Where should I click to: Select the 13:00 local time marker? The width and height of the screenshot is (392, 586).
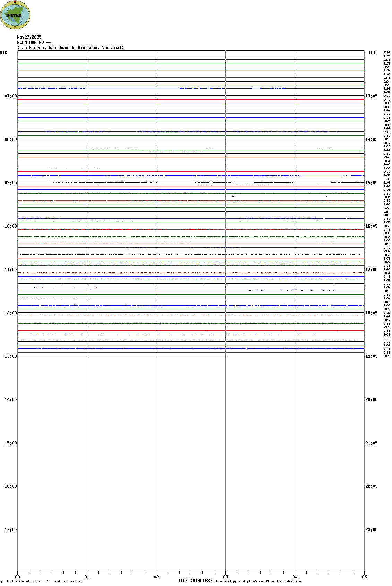click(10, 356)
